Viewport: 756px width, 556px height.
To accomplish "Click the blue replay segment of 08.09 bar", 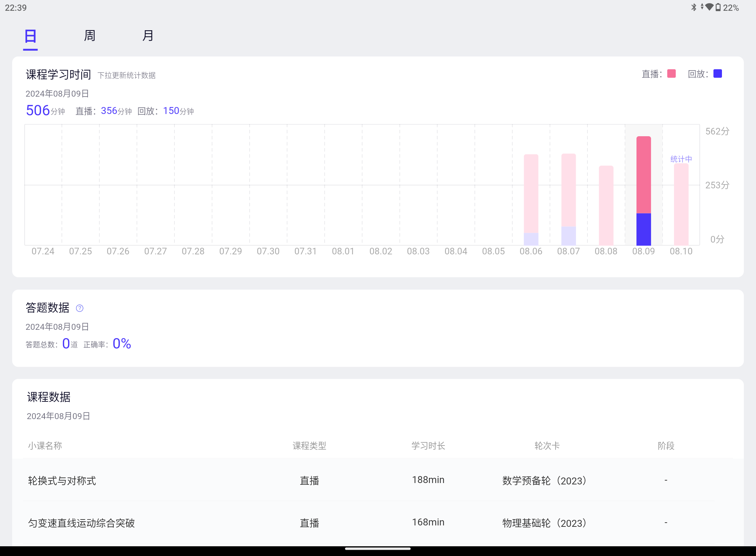I will point(643,229).
